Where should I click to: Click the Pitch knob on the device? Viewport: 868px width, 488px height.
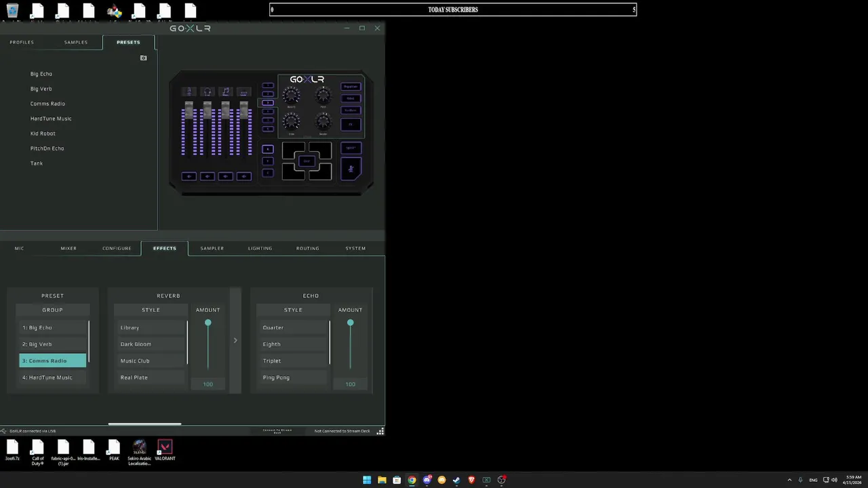click(323, 95)
